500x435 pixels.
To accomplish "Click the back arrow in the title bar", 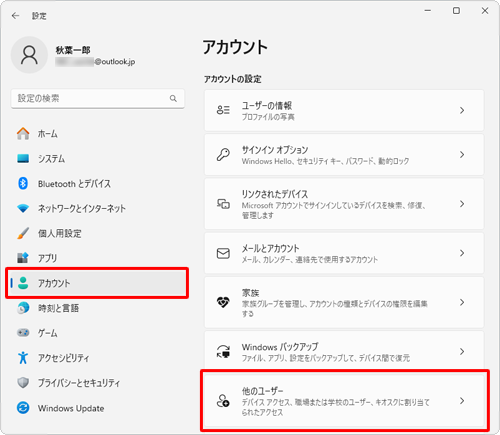I will click(x=15, y=16).
